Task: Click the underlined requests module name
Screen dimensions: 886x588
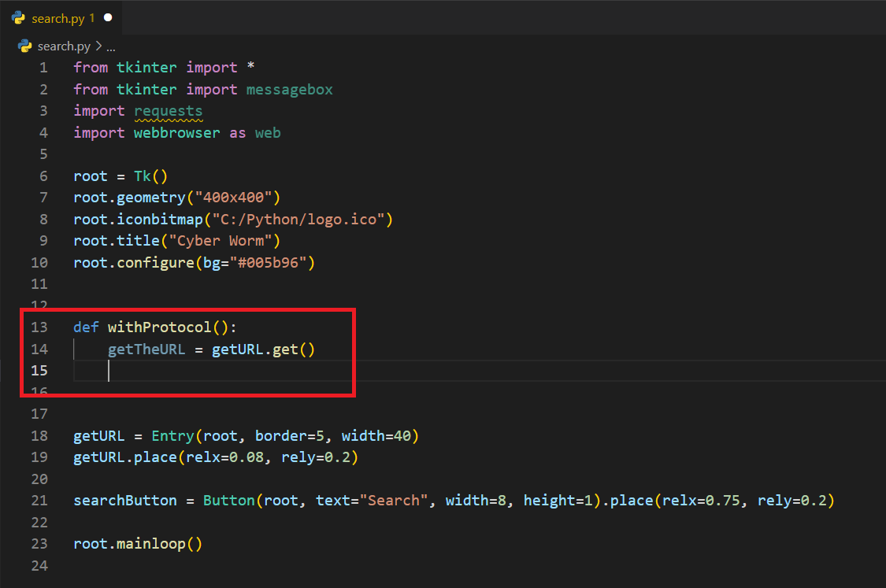Action: [168, 111]
